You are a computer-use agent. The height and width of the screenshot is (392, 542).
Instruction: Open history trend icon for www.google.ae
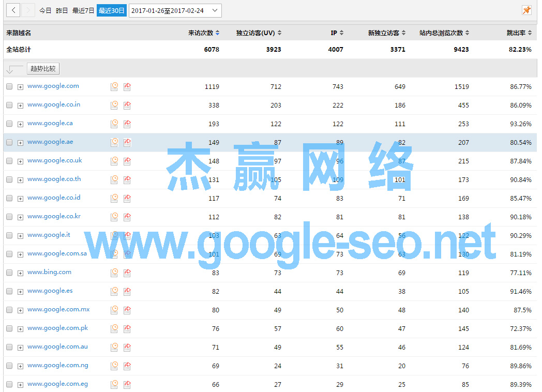(114, 142)
